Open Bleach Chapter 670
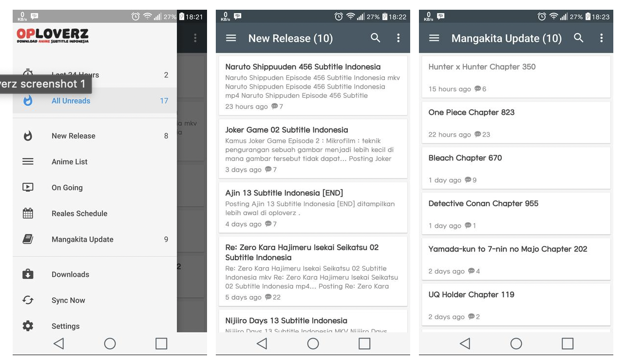The width and height of the screenshot is (644, 360). tap(516, 168)
